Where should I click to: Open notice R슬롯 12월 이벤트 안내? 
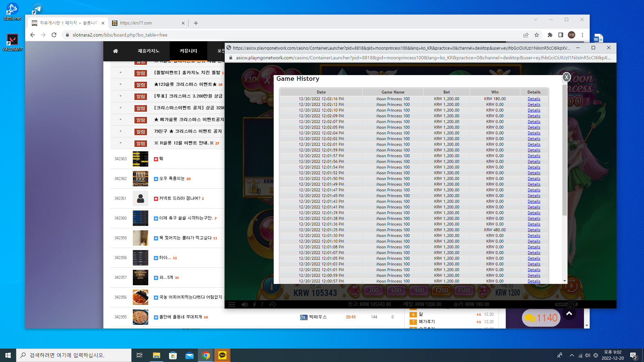184,143
